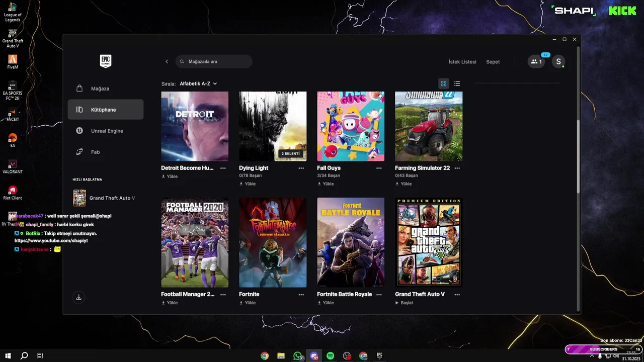Switch to grid view
Screen dimensions: 644x362
coord(444,83)
